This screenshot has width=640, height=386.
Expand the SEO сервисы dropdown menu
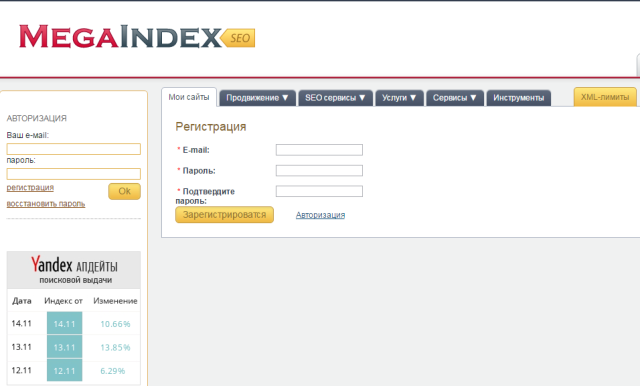pyautogui.click(x=336, y=98)
